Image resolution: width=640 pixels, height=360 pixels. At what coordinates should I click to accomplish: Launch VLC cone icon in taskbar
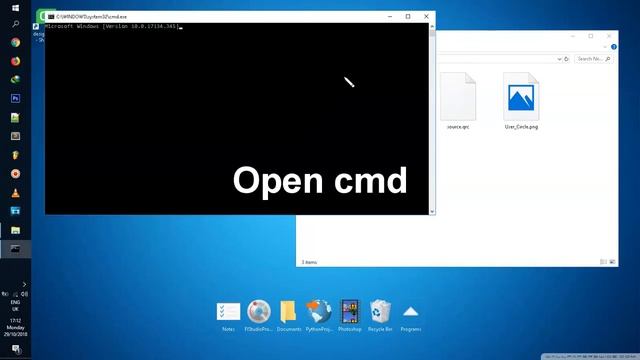pyautogui.click(x=16, y=193)
